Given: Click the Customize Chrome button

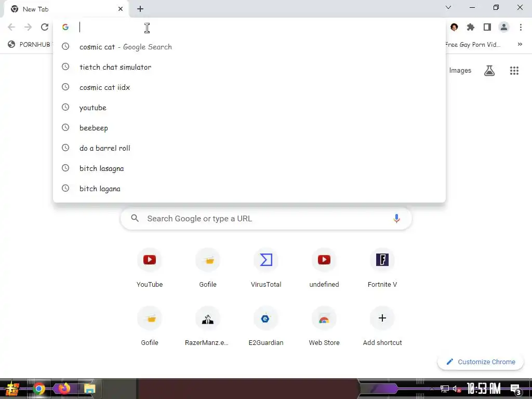Looking at the screenshot, I should click(481, 362).
